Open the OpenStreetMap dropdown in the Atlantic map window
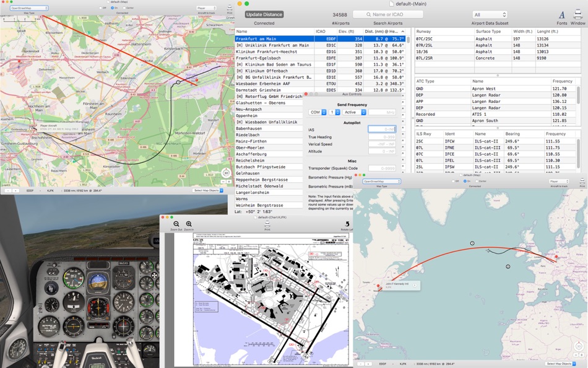Image resolution: width=588 pixels, height=368 pixels. (x=382, y=182)
